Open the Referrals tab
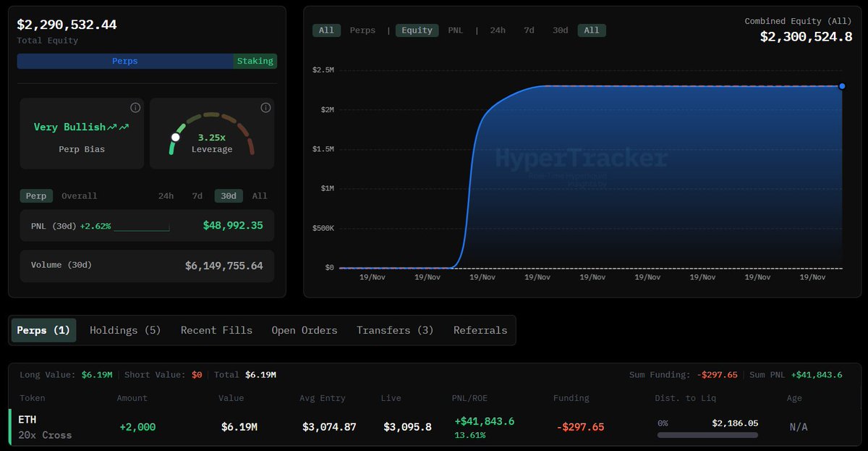Screen dimensions: 868x451 point(480,329)
